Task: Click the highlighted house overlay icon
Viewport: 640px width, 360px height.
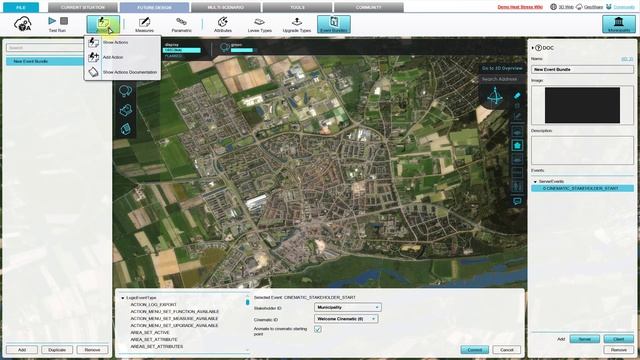Action: tap(517, 145)
